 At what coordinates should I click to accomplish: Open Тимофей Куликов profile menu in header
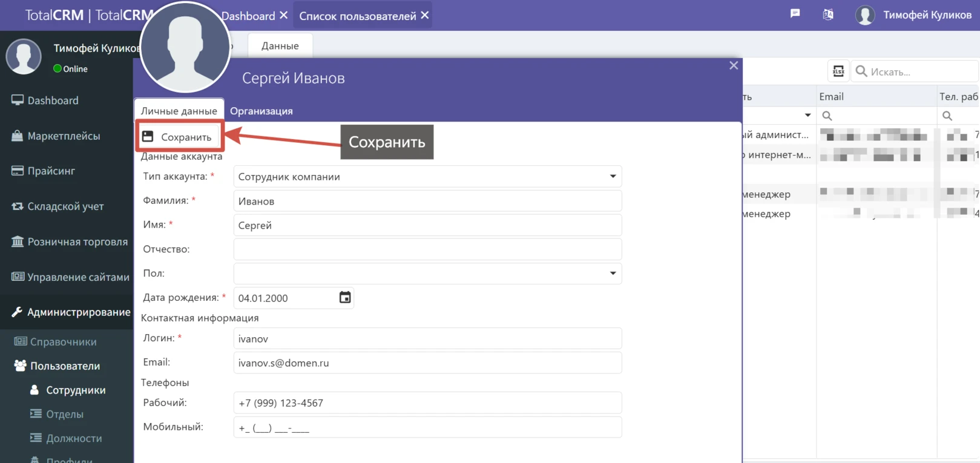(913, 15)
